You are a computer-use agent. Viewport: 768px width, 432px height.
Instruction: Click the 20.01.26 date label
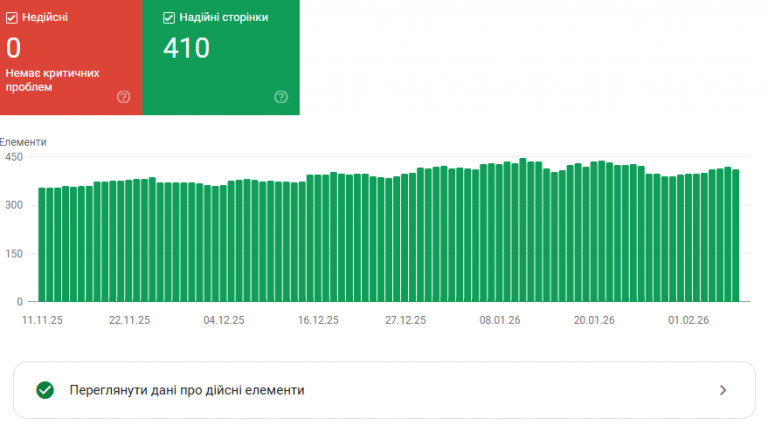pyautogui.click(x=594, y=320)
